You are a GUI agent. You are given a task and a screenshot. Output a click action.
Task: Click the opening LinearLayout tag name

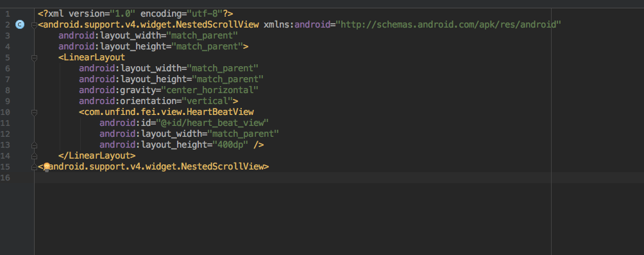[x=94, y=58]
